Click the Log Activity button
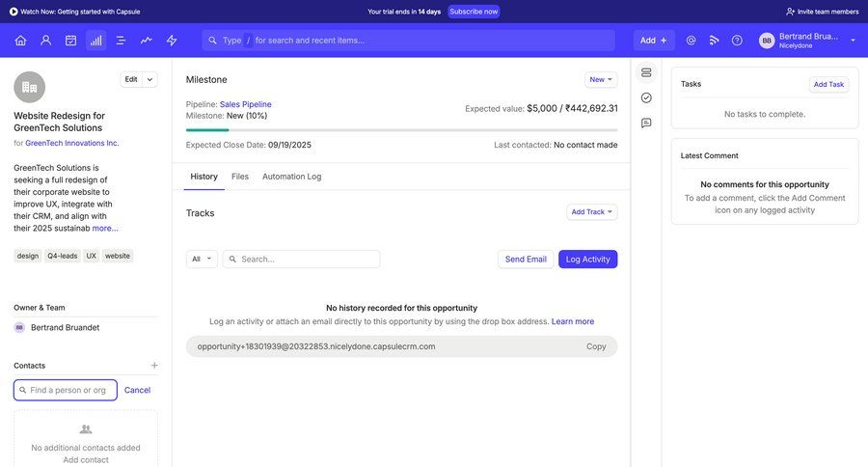The width and height of the screenshot is (868, 467). coord(587,259)
